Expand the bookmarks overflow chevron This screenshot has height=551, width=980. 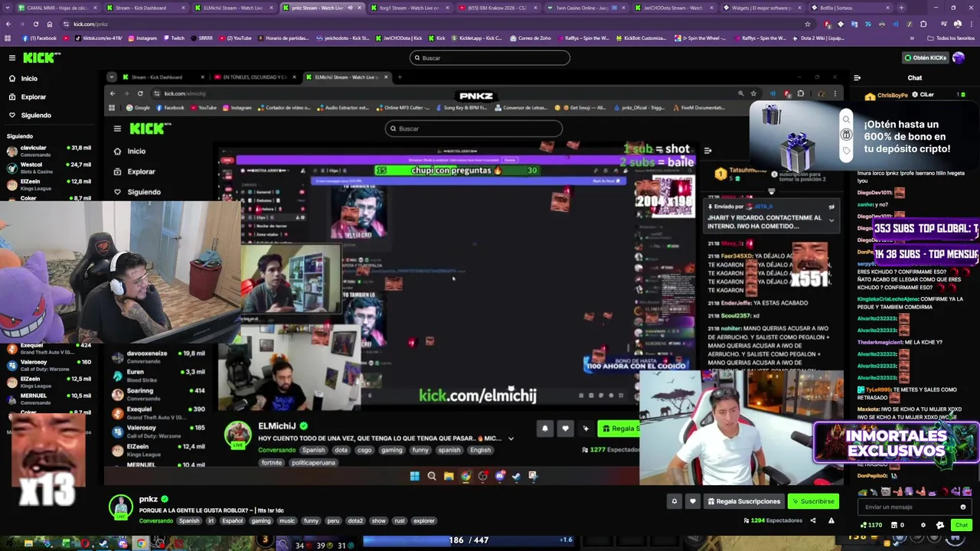912,37
